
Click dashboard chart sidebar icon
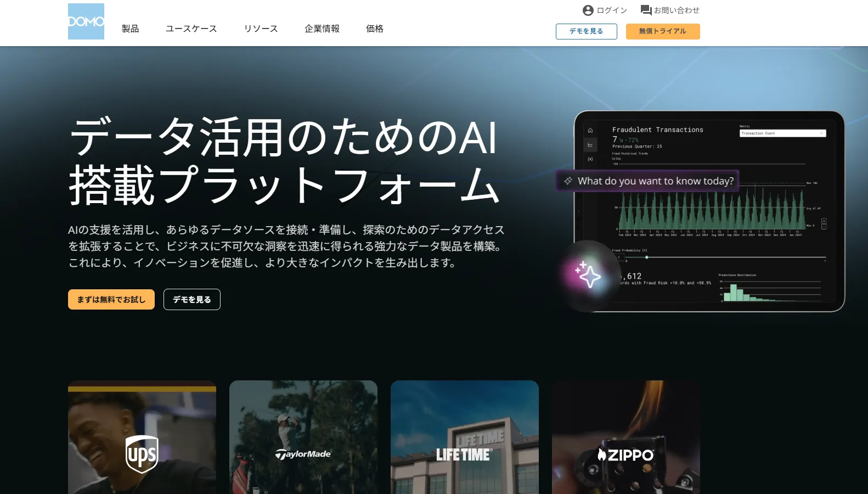point(590,145)
